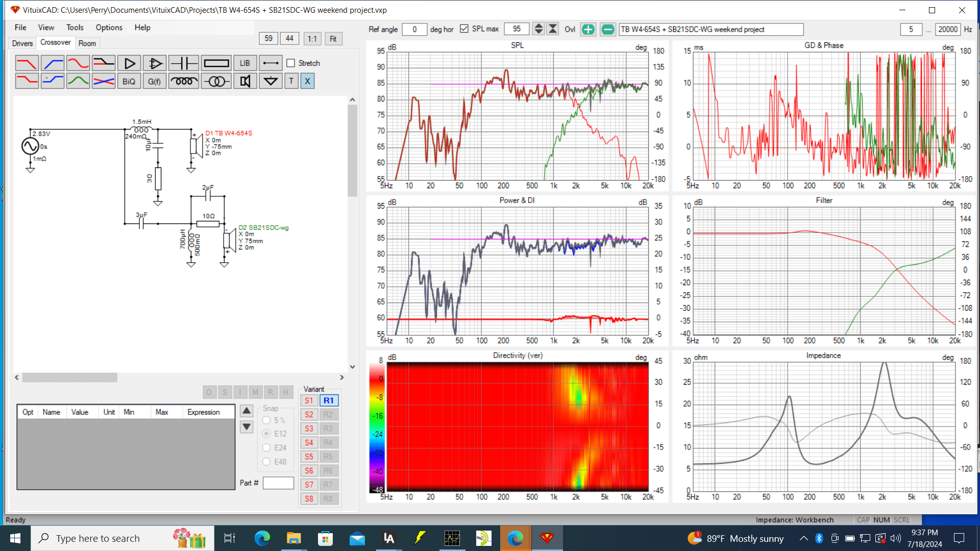Click the Ref angle input field

click(x=414, y=29)
